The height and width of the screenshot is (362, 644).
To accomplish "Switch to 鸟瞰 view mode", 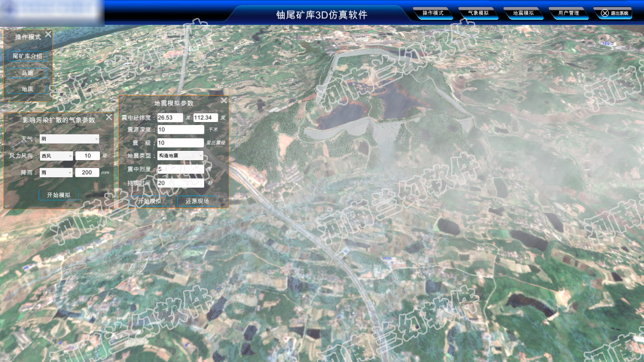I will tap(27, 73).
